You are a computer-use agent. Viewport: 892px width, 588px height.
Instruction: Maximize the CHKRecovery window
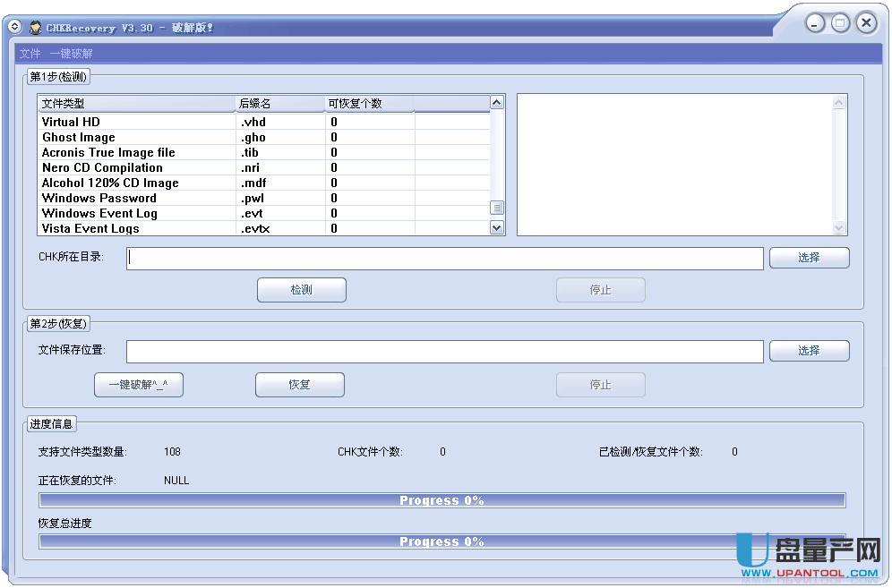pyautogui.click(x=840, y=23)
